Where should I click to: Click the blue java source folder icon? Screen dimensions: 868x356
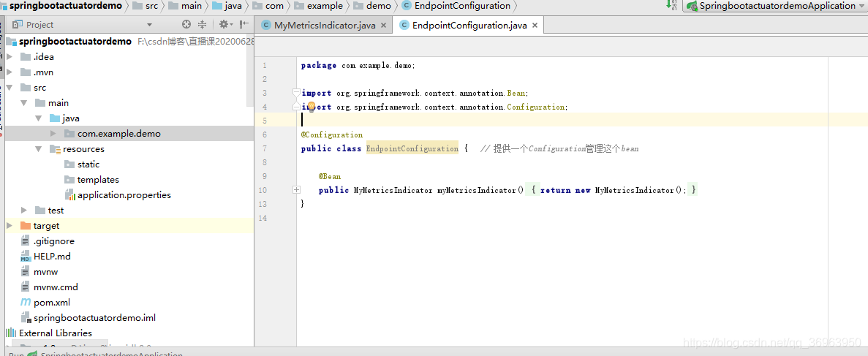coord(55,118)
